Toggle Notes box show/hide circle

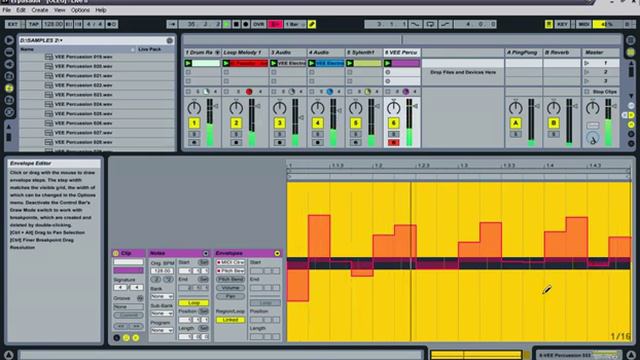point(205,253)
